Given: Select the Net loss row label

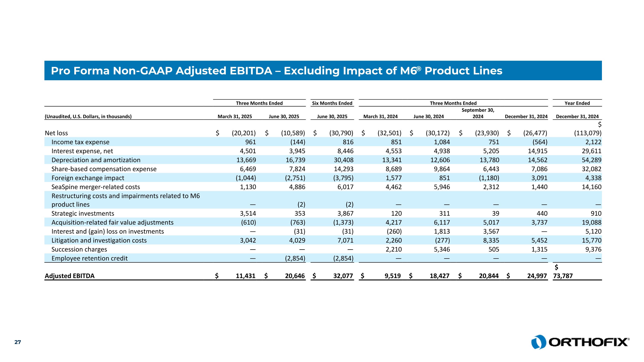Looking at the screenshot, I should pyautogui.click(x=56, y=133).
